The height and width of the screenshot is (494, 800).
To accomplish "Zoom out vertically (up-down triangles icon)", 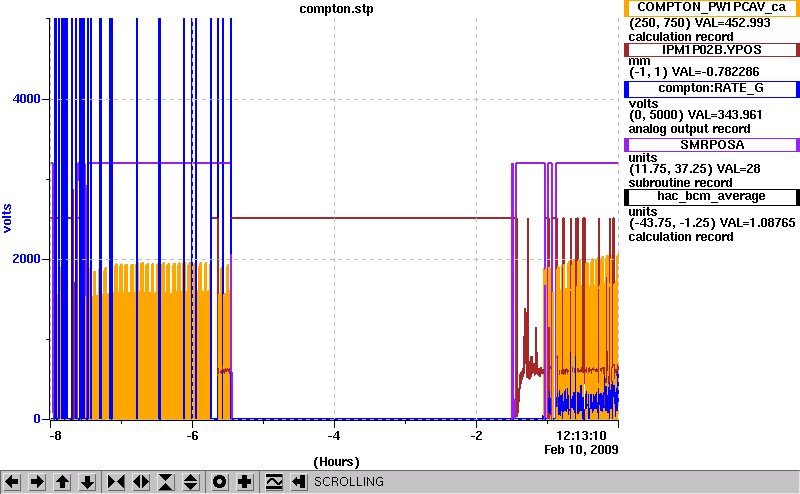I will (191, 482).
